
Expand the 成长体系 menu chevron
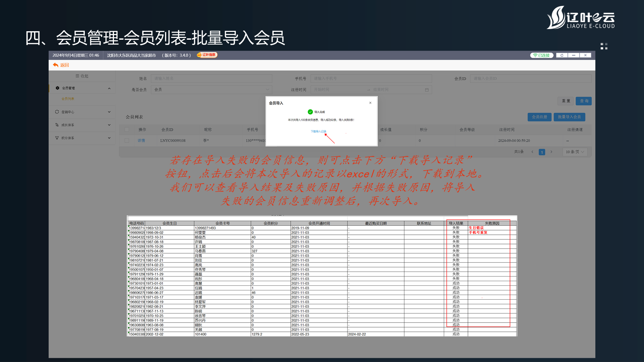pos(109,125)
